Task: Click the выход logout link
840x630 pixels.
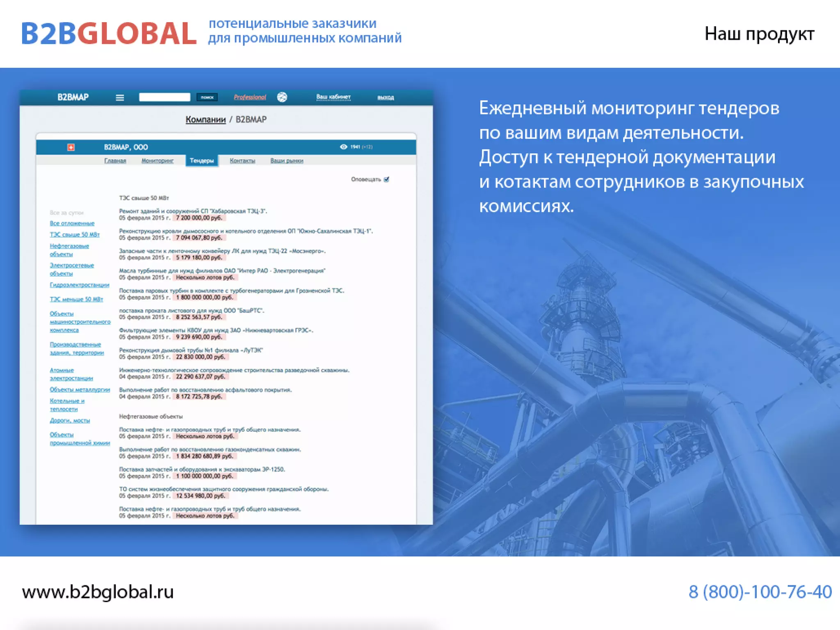Action: 386,98
